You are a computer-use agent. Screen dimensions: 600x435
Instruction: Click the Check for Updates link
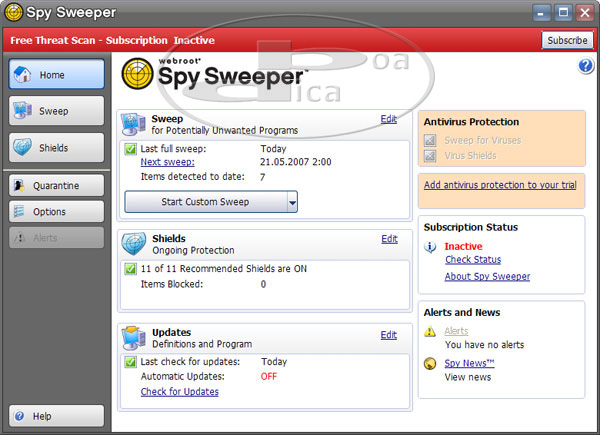(x=179, y=392)
